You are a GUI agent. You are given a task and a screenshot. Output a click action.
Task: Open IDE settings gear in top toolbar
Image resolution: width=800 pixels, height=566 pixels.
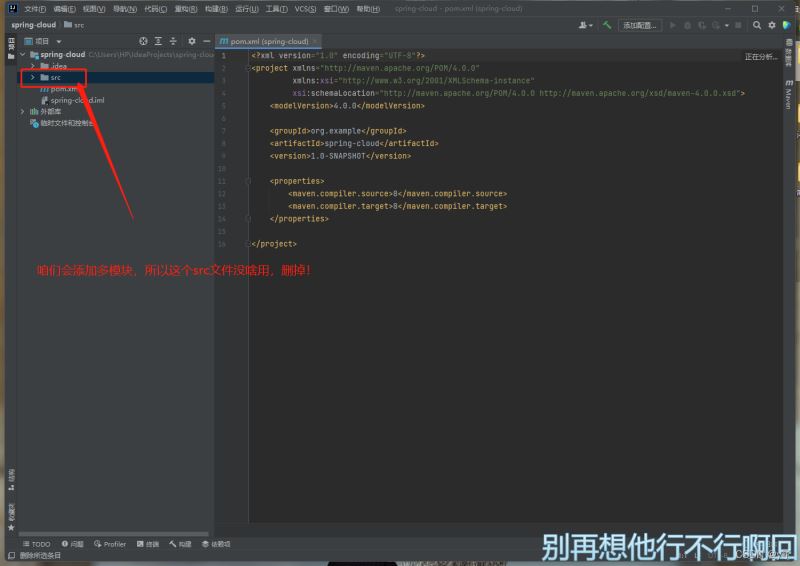click(771, 25)
